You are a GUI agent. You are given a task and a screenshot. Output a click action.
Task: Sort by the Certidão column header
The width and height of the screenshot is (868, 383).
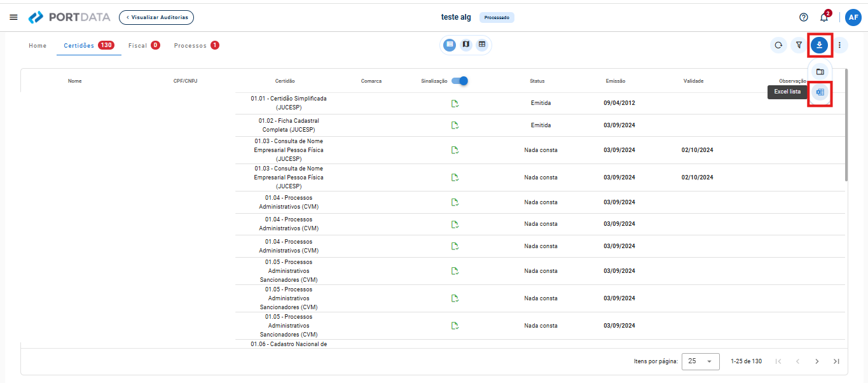tap(285, 81)
